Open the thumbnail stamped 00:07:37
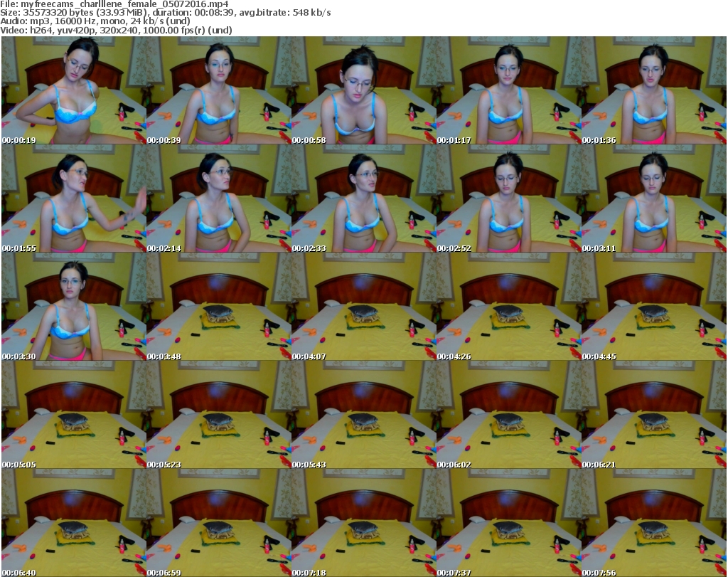This screenshot has width=728, height=577. [508, 523]
